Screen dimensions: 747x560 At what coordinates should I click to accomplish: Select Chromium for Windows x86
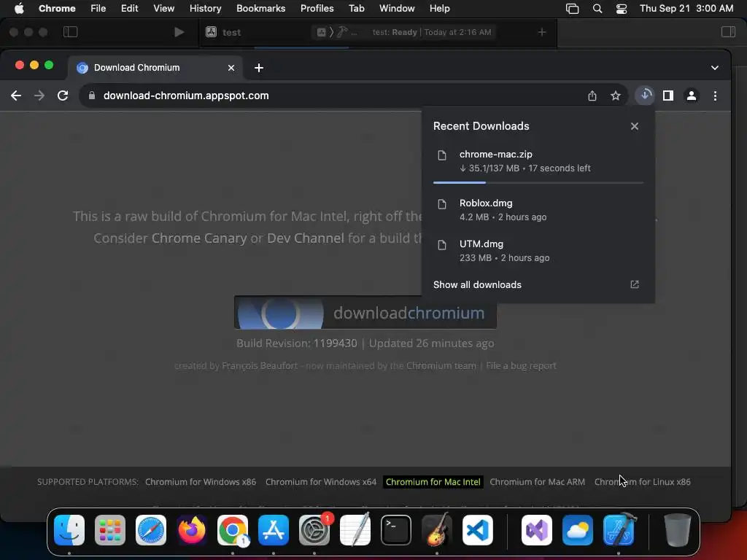coord(201,482)
